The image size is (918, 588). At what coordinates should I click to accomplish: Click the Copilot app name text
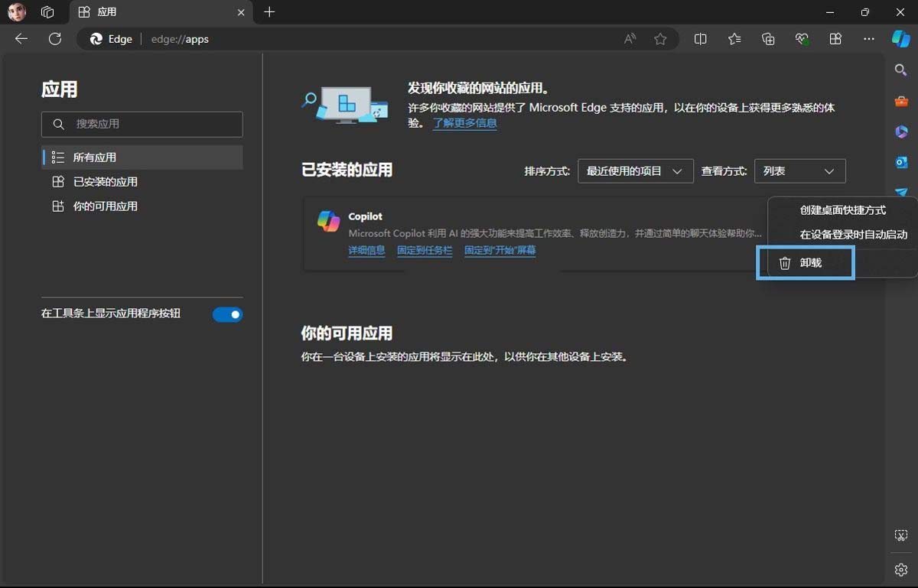(x=365, y=216)
